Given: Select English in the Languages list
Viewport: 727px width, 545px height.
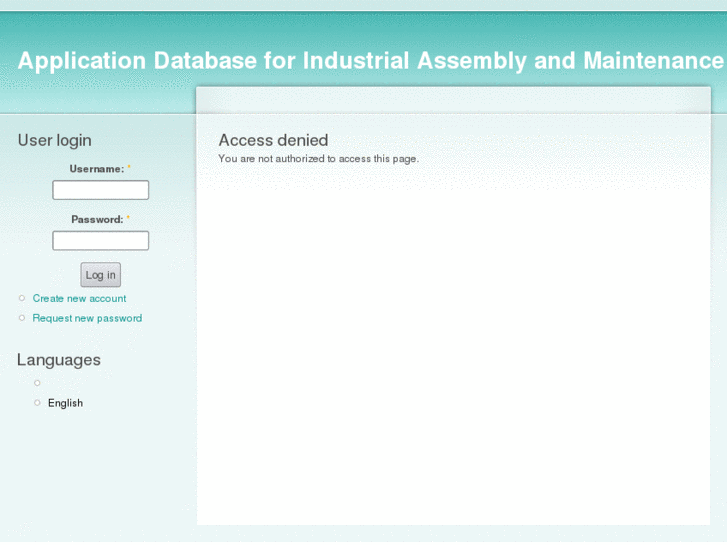Looking at the screenshot, I should [x=65, y=404].
